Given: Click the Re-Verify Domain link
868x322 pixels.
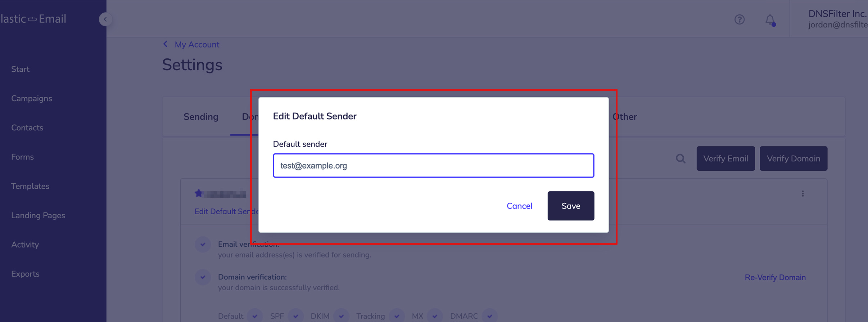Looking at the screenshot, I should click(775, 277).
